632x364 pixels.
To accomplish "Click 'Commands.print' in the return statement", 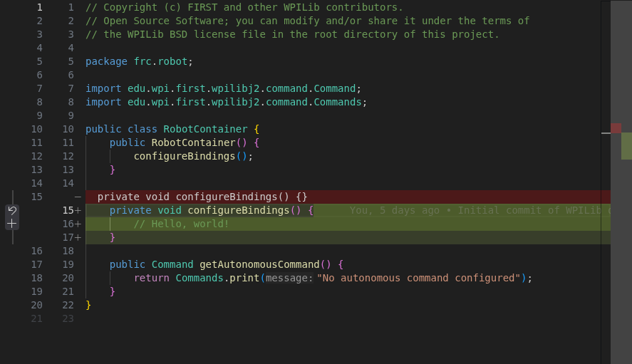I will point(217,278).
